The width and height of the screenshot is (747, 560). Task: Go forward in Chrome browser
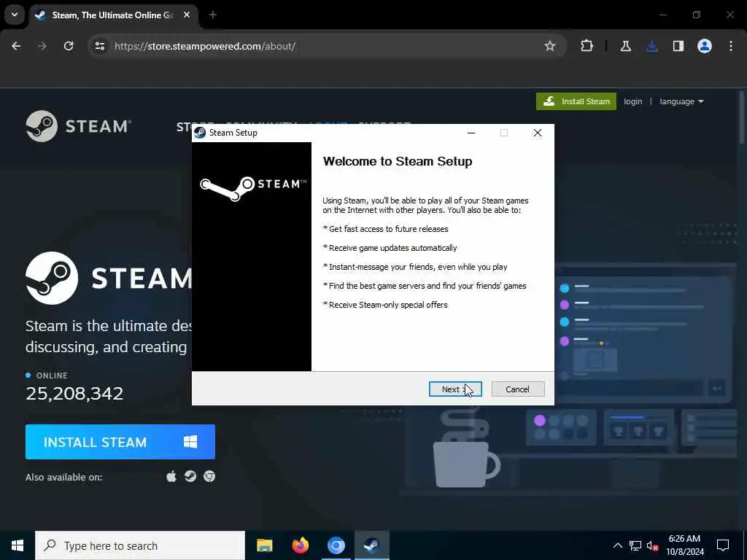pos(42,46)
